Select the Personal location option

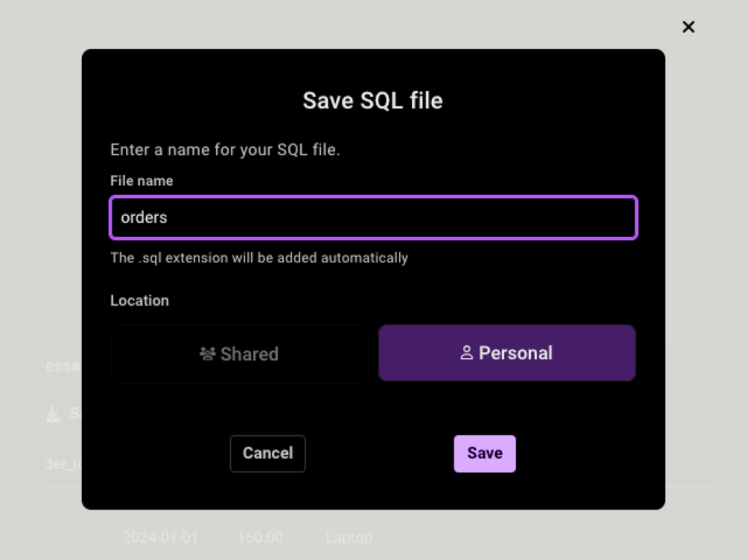(x=507, y=353)
